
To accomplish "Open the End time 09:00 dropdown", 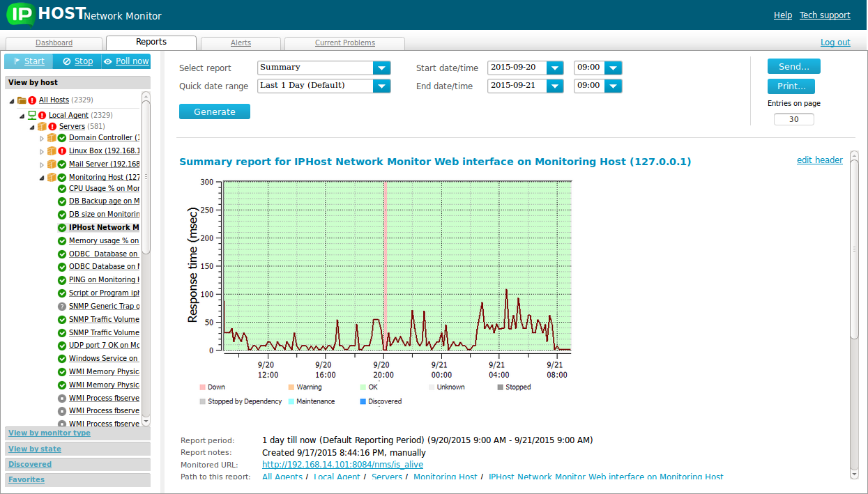I will click(613, 86).
